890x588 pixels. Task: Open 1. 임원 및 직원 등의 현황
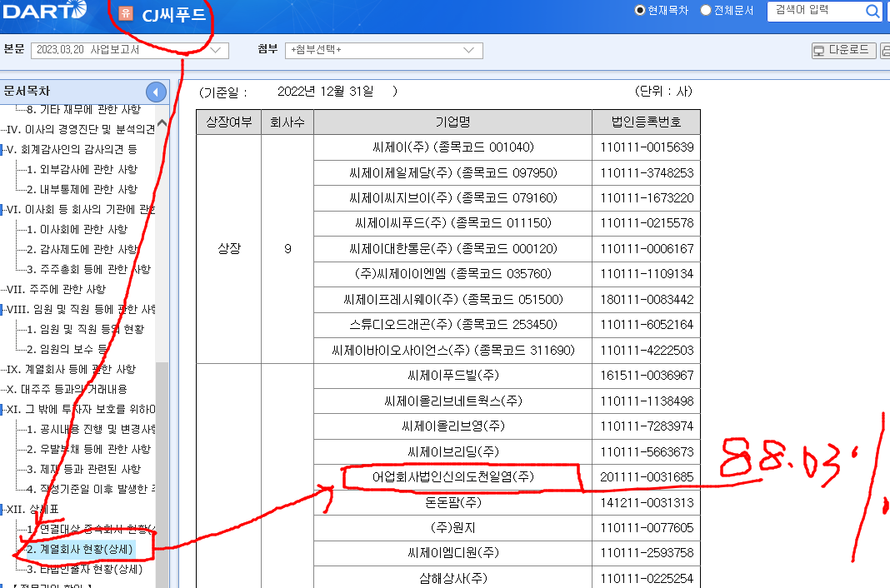(x=83, y=330)
